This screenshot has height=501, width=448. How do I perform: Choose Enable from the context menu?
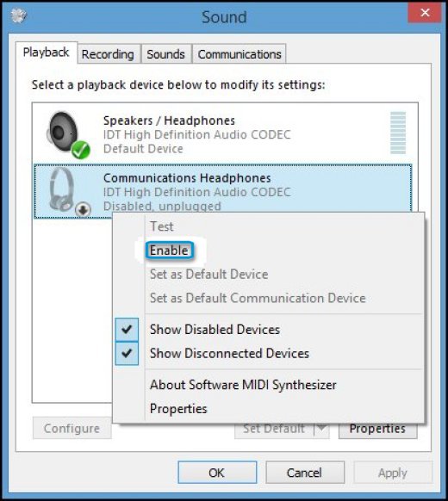click(169, 251)
